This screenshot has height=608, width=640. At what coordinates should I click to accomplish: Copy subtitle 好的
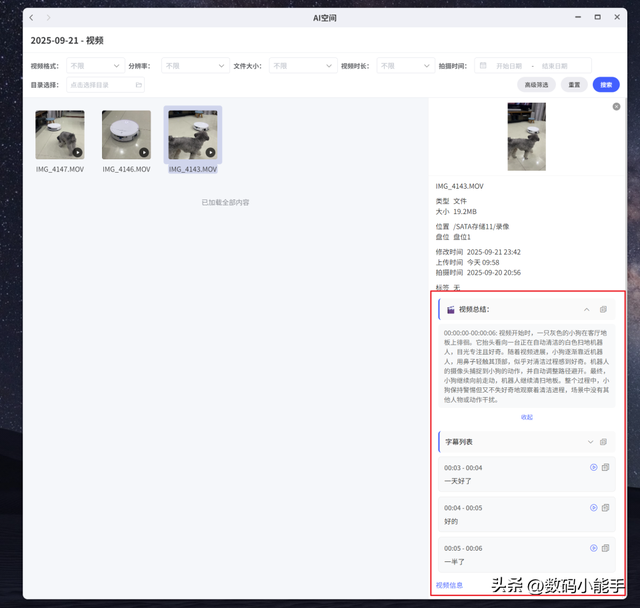[605, 508]
